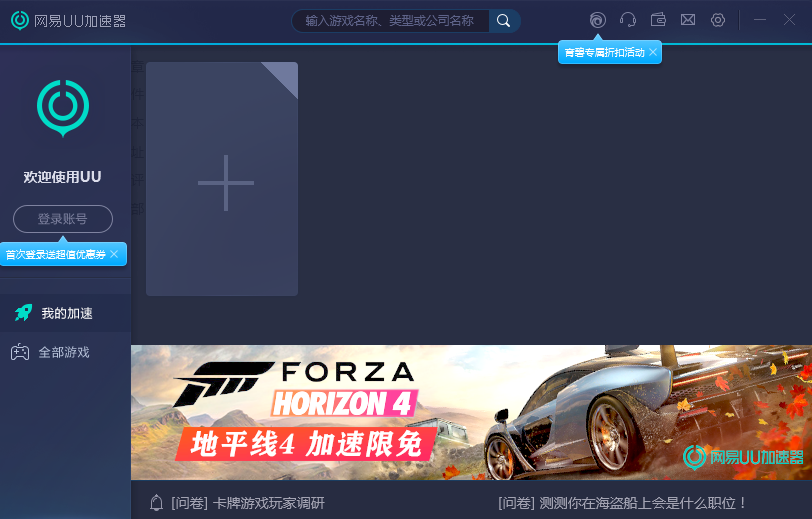Click the 网易UU加速器 logo in title bar

[x=68, y=21]
